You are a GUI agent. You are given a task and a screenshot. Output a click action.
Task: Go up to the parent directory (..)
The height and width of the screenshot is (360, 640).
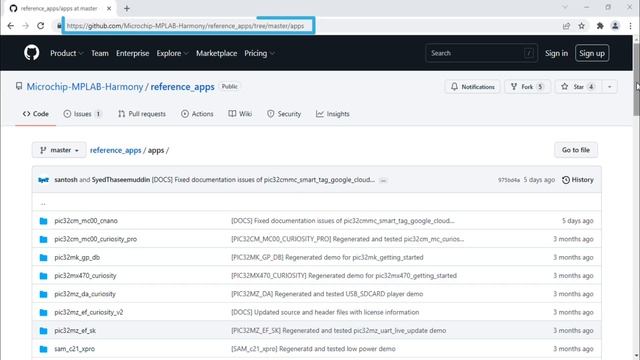click(x=43, y=202)
